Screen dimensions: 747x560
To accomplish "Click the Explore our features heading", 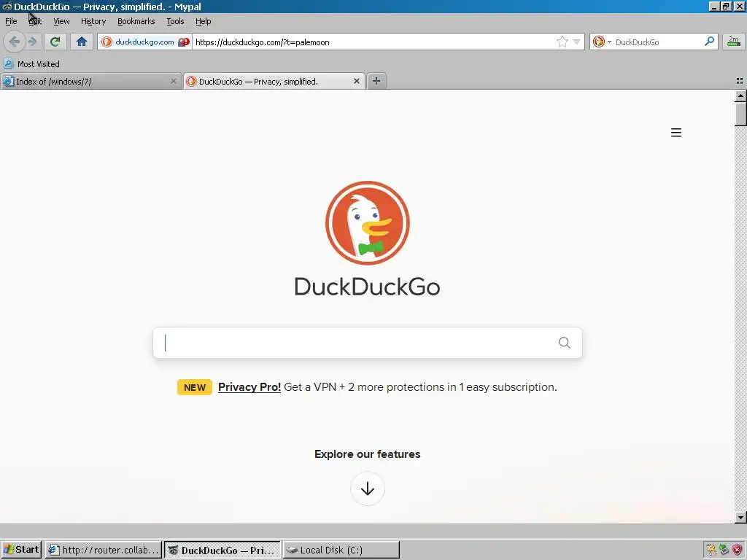I will 368,454.
